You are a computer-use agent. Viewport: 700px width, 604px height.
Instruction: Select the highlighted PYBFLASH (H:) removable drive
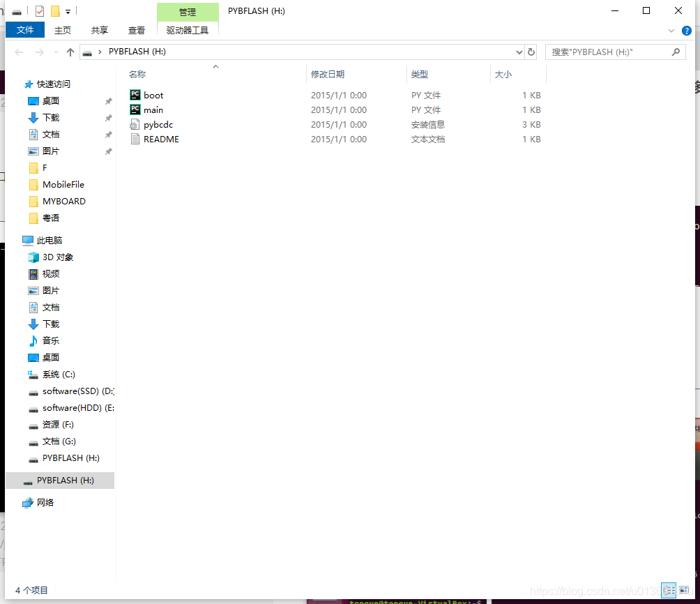[x=60, y=481]
